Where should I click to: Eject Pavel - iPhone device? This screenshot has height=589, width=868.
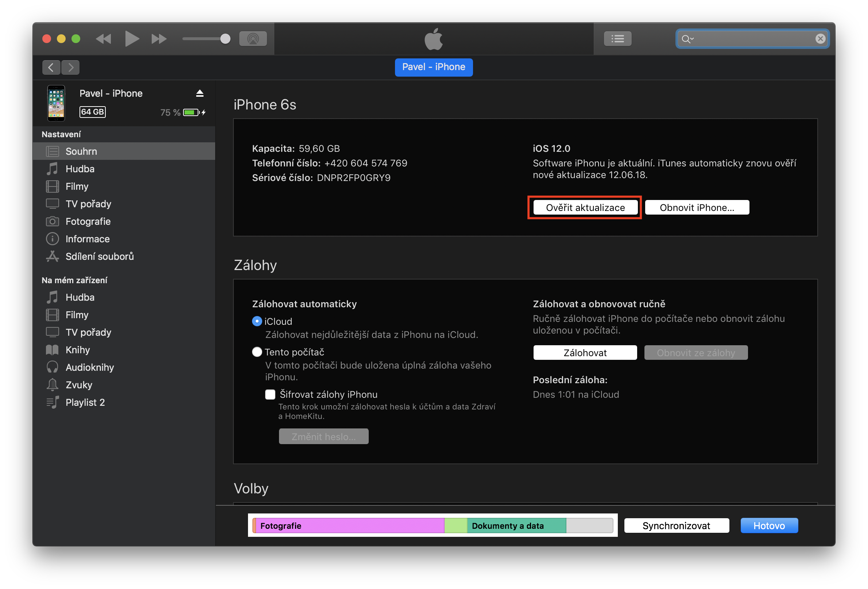click(x=200, y=93)
